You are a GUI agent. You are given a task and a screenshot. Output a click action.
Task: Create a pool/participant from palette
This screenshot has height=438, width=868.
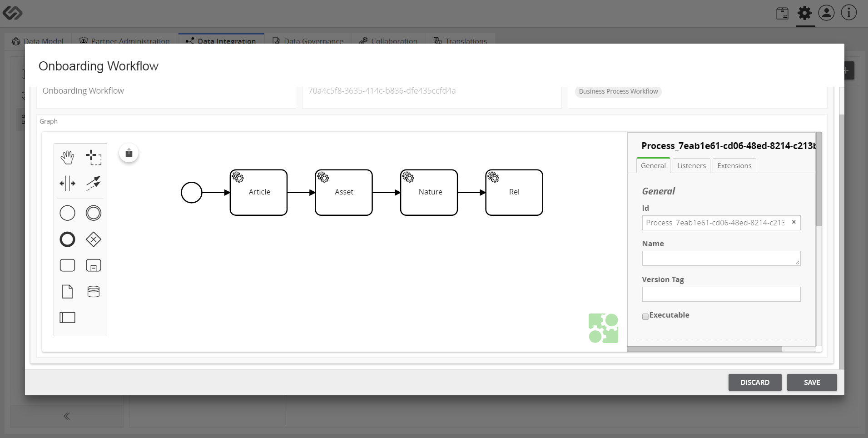pos(67,318)
